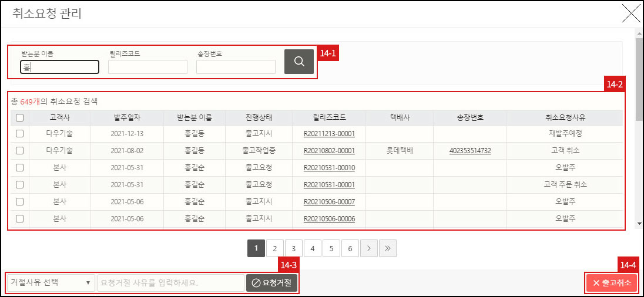Open release code link R20210506-00006

tap(330, 219)
